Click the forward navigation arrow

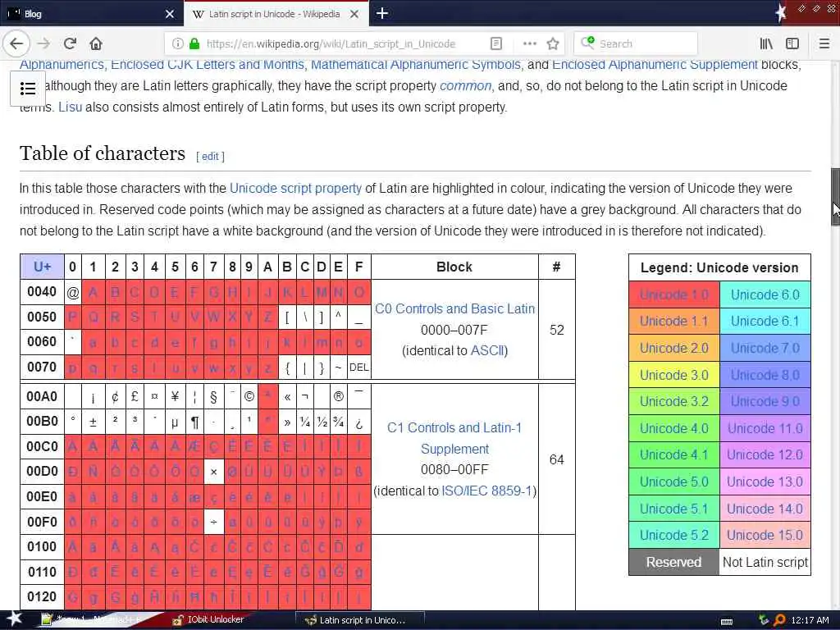pyautogui.click(x=44, y=43)
